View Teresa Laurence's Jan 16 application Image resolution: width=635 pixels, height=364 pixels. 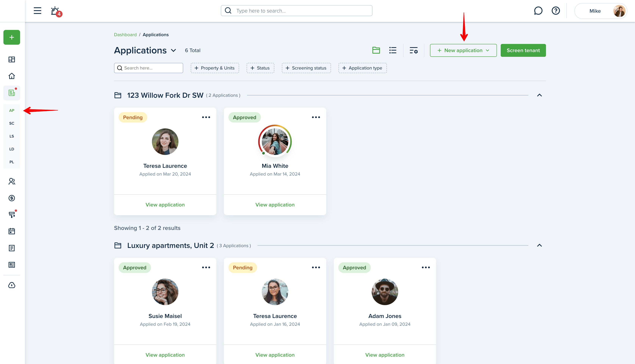[x=275, y=355]
